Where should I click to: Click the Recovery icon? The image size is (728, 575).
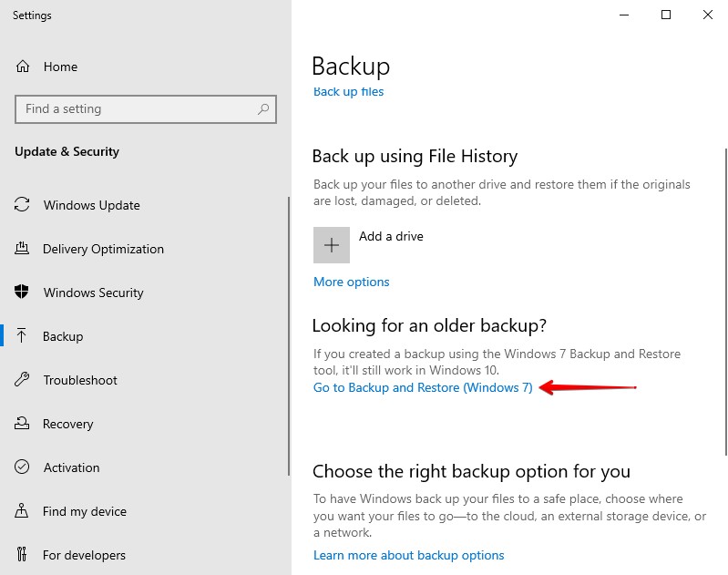(22, 423)
